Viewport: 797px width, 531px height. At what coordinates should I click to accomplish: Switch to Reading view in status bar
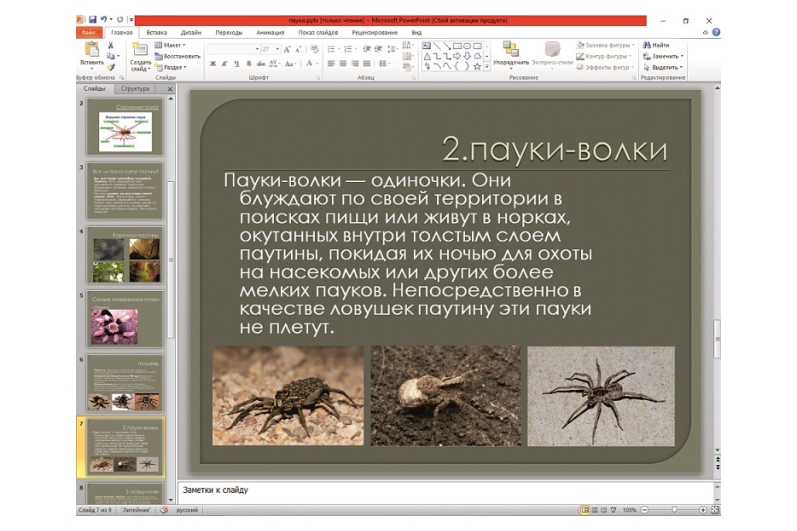tap(604, 510)
